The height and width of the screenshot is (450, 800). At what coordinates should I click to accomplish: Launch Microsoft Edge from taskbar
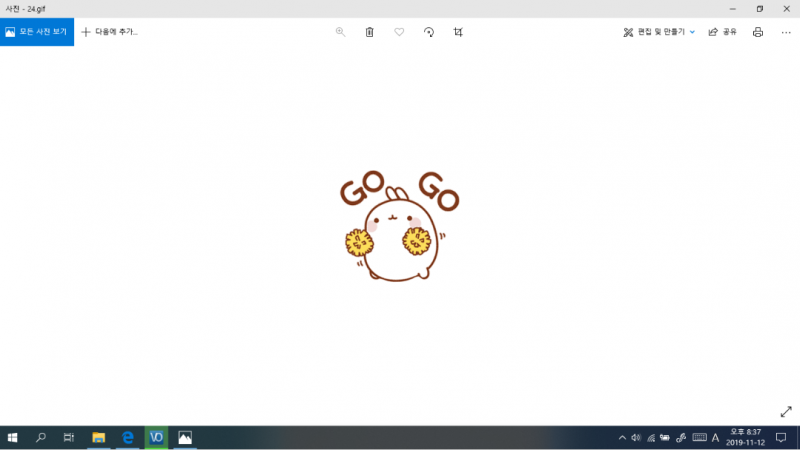pyautogui.click(x=128, y=438)
